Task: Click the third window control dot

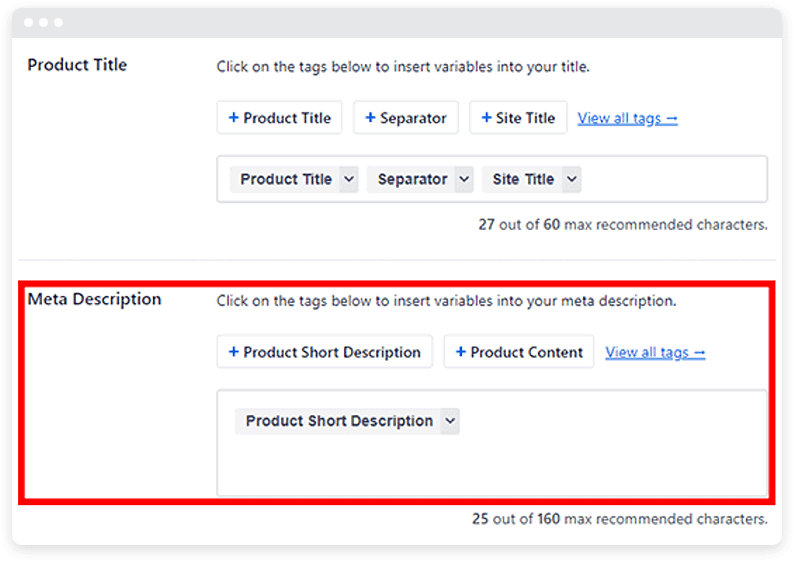Action: click(x=59, y=22)
